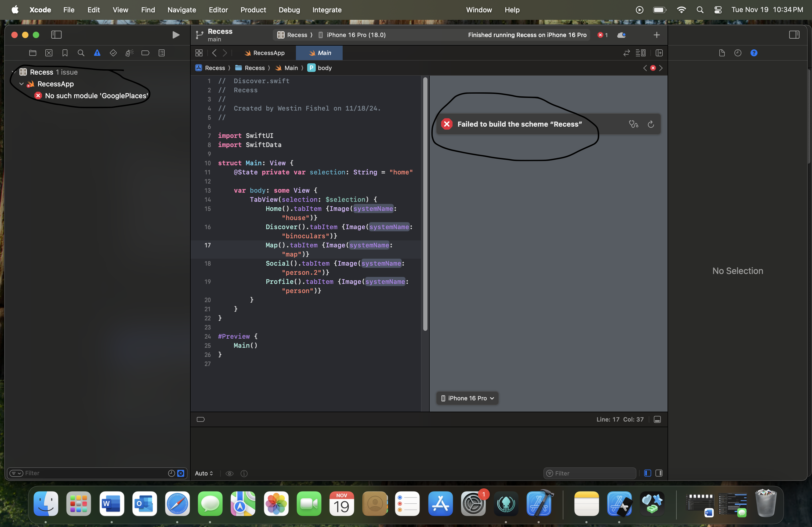Refresh the failed preview
The image size is (812, 527).
click(651, 124)
